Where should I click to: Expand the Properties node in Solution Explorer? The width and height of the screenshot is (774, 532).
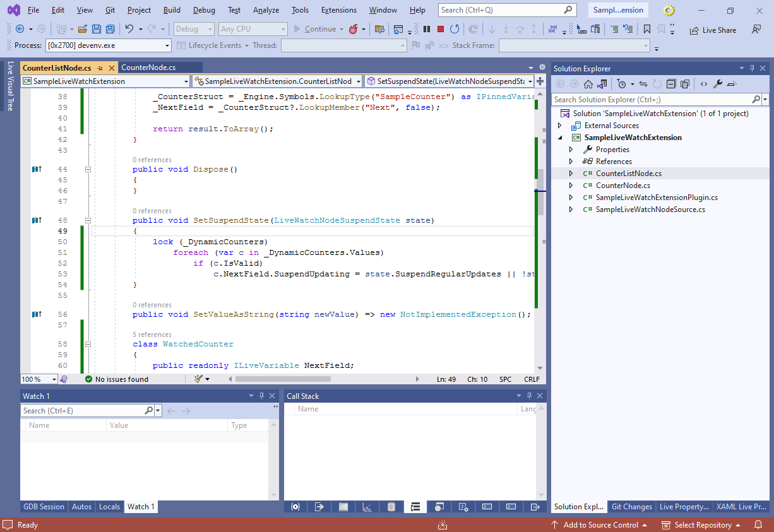[x=571, y=150]
